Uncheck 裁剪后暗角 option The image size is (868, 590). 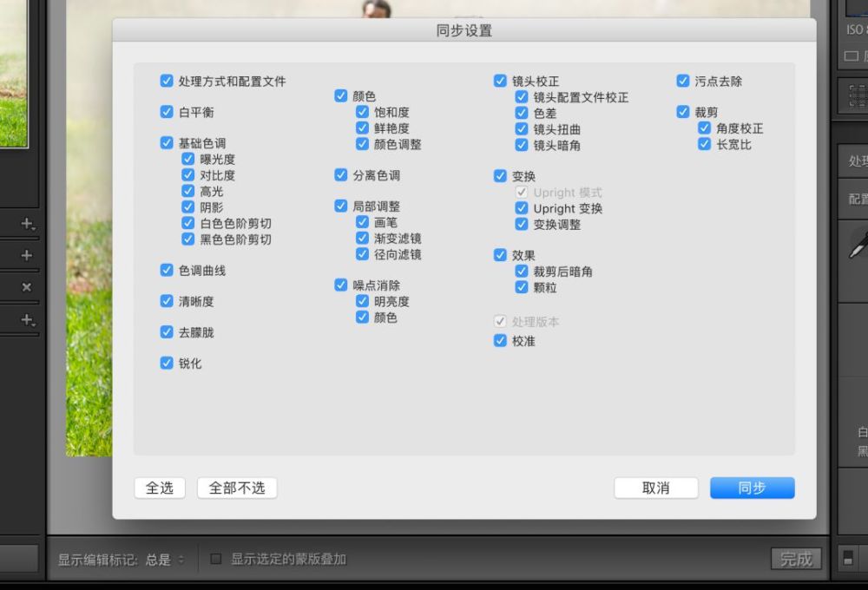tap(522, 272)
